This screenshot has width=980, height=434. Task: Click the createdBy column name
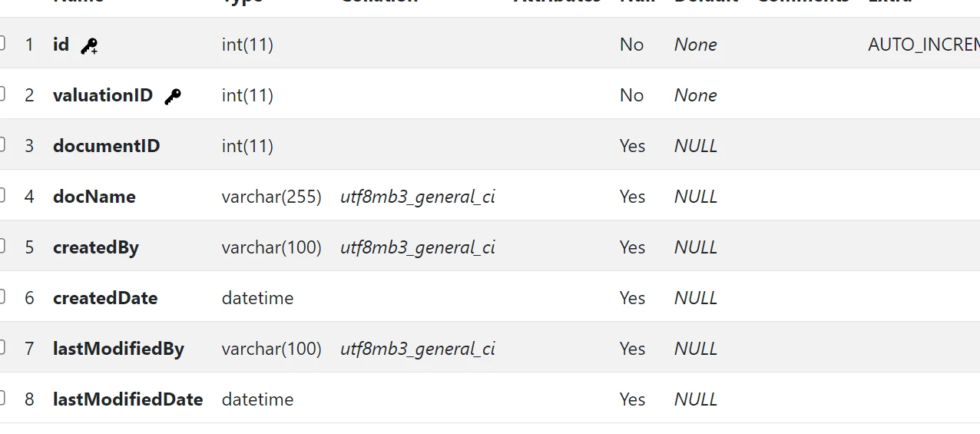(96, 247)
